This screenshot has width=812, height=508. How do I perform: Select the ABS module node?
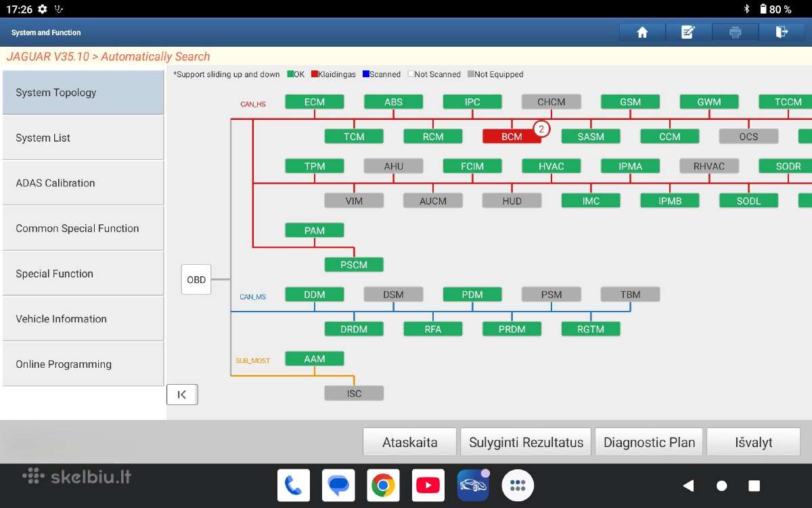click(393, 102)
